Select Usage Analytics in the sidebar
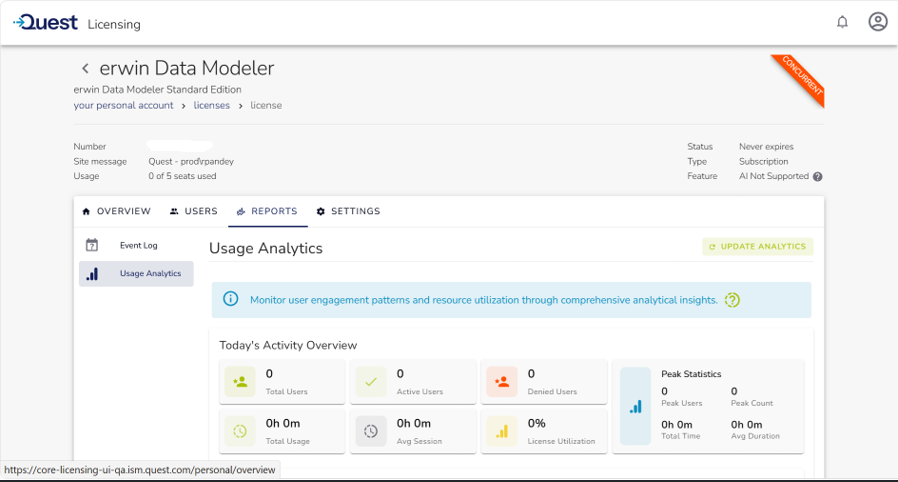898x482 pixels. pos(136,274)
